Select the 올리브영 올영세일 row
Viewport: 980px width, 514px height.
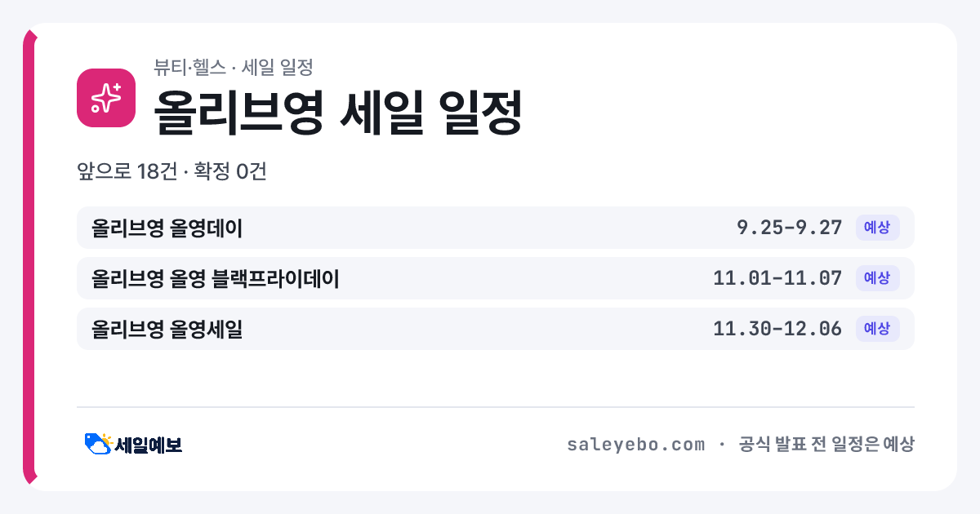coord(496,329)
